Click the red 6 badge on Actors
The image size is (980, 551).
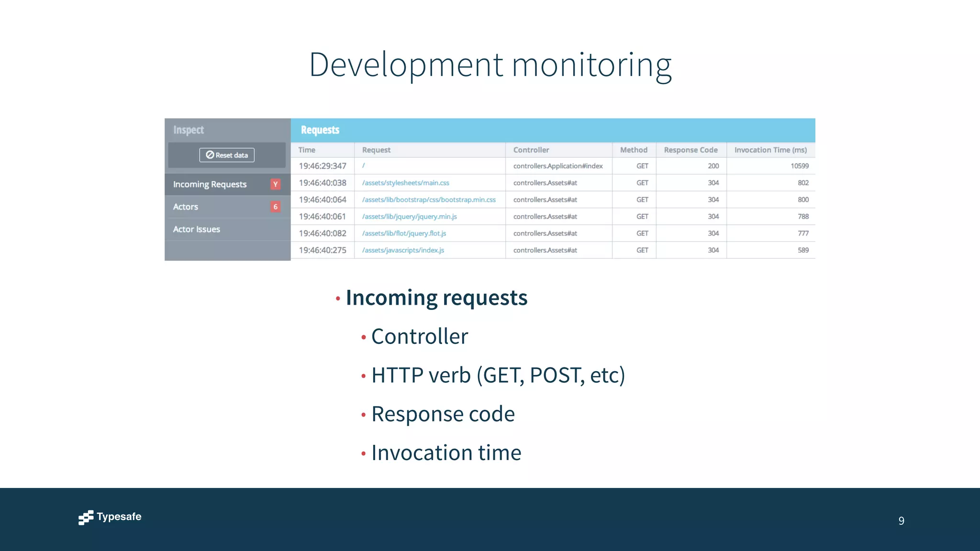(x=275, y=207)
